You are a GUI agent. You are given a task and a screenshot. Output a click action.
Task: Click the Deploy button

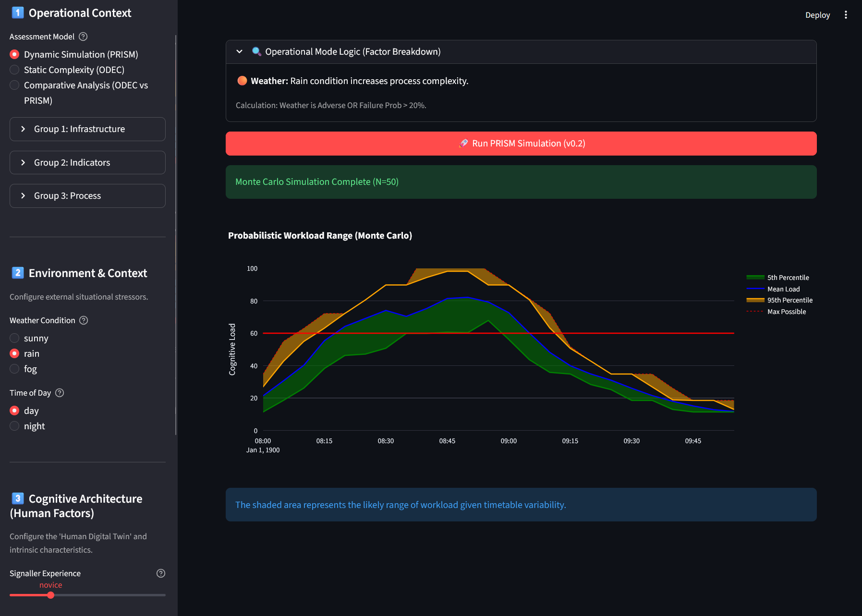click(x=817, y=15)
